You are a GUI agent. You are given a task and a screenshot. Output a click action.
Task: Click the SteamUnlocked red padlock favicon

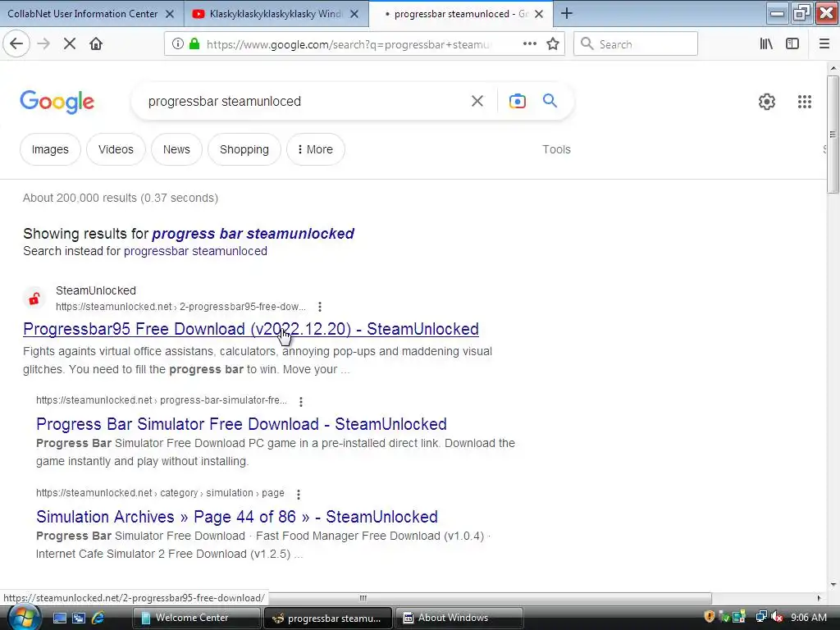34,298
